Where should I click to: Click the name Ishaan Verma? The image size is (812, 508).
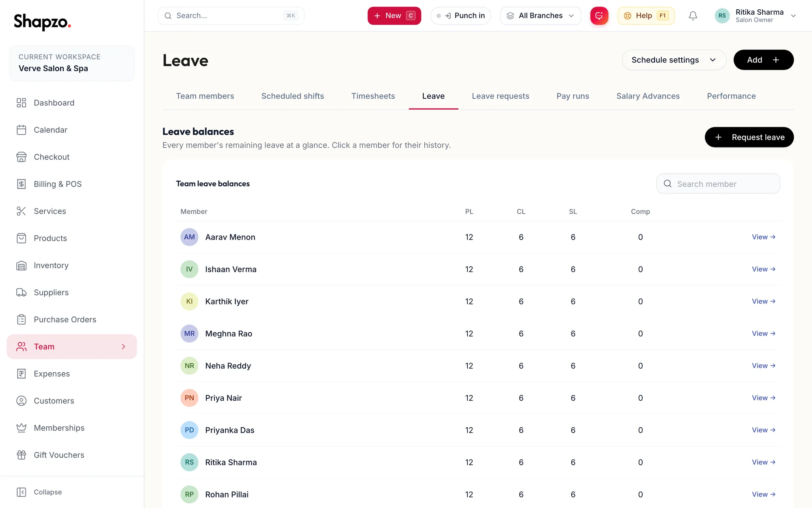(x=231, y=269)
